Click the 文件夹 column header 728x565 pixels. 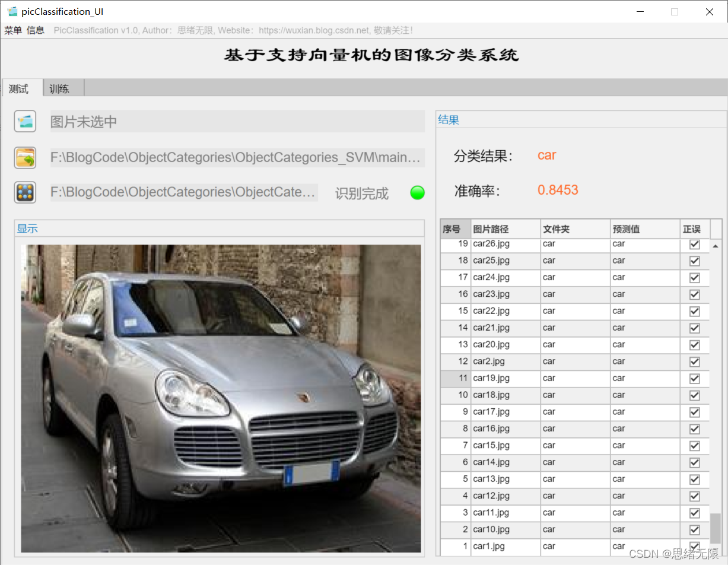[x=576, y=229]
